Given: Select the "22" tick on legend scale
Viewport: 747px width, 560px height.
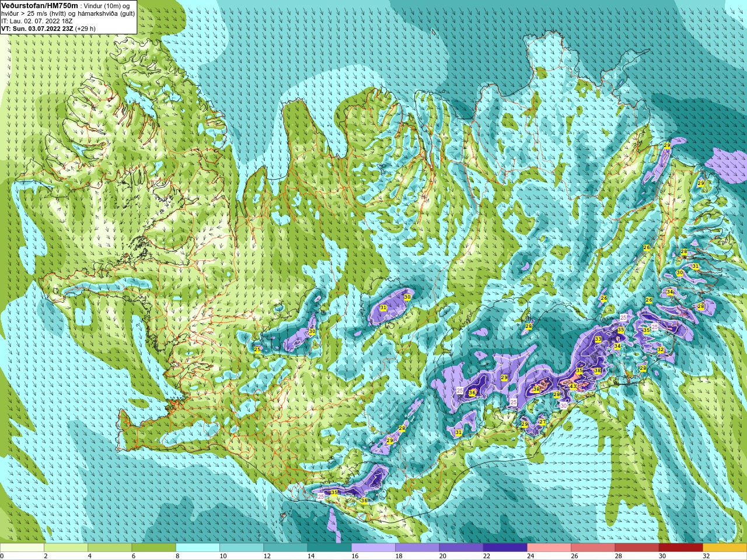Looking at the screenshot, I should tap(487, 556).
